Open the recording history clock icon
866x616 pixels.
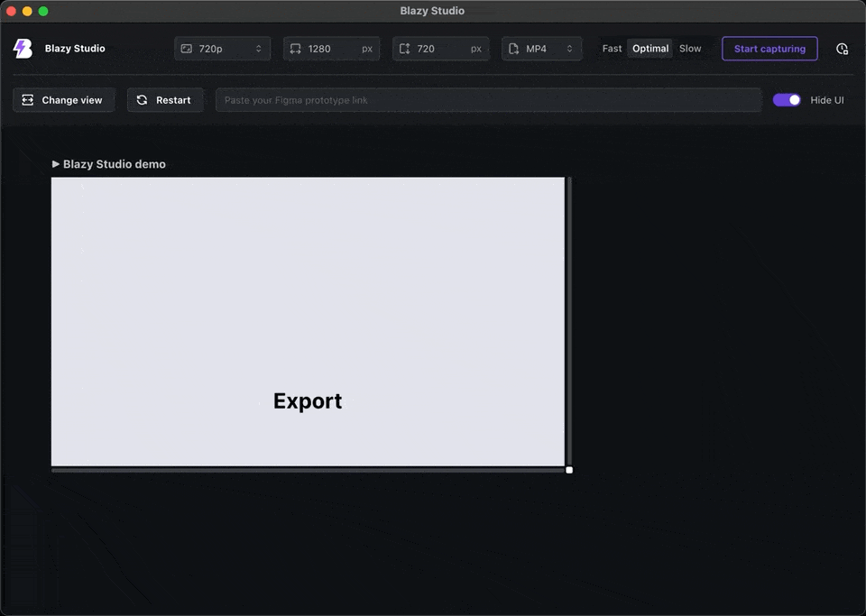coord(842,49)
